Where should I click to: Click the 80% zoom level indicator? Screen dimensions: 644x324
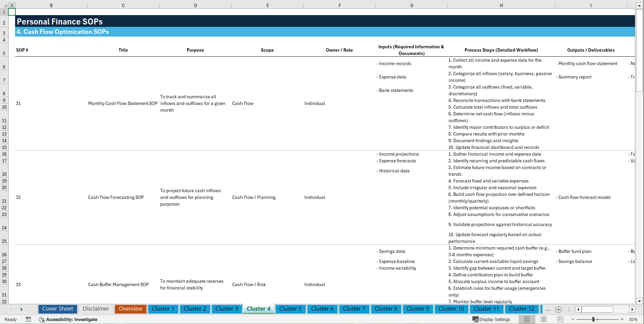click(x=634, y=319)
